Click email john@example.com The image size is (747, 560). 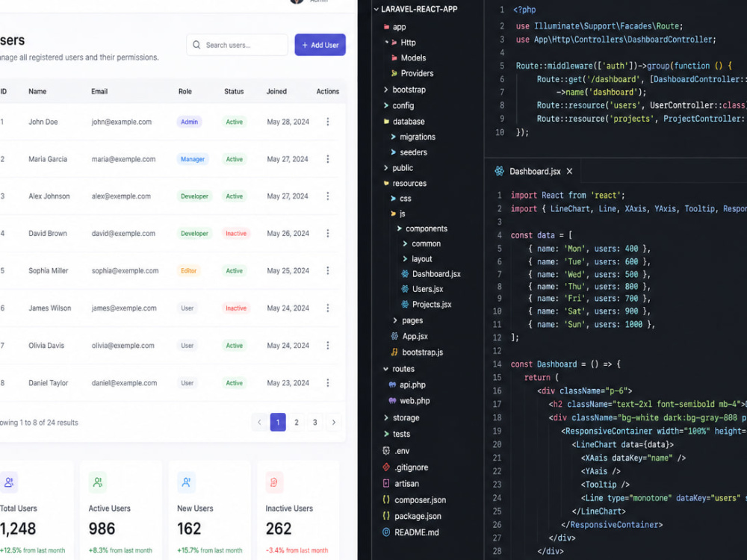tap(122, 122)
